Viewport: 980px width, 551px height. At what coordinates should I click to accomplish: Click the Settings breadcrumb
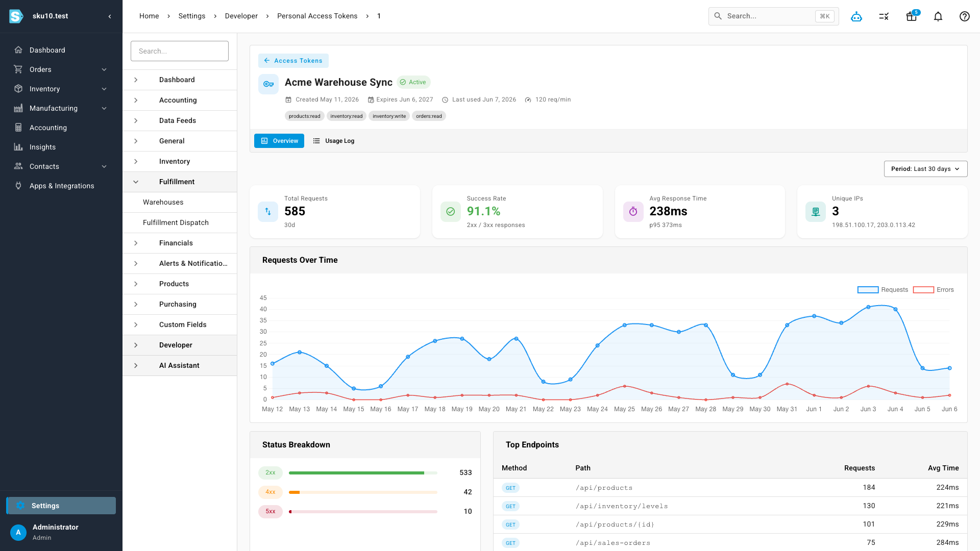pos(192,16)
